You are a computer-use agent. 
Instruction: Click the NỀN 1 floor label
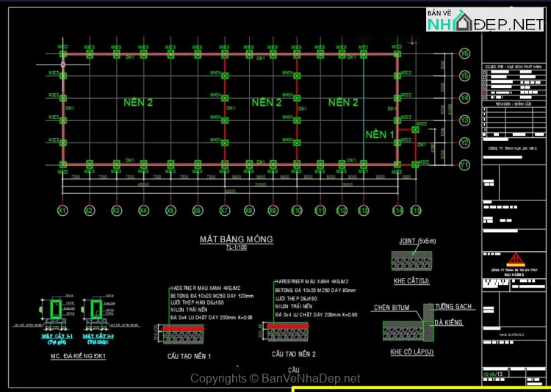point(380,134)
